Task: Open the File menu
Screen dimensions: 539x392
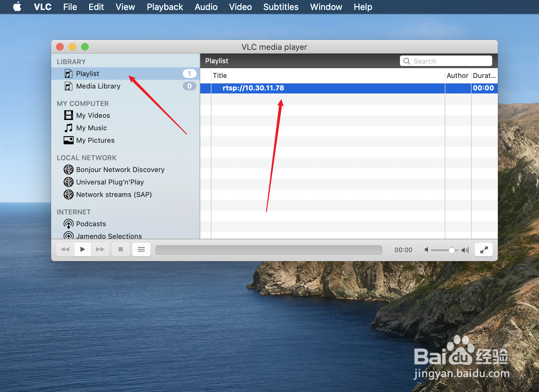Action: [70, 7]
